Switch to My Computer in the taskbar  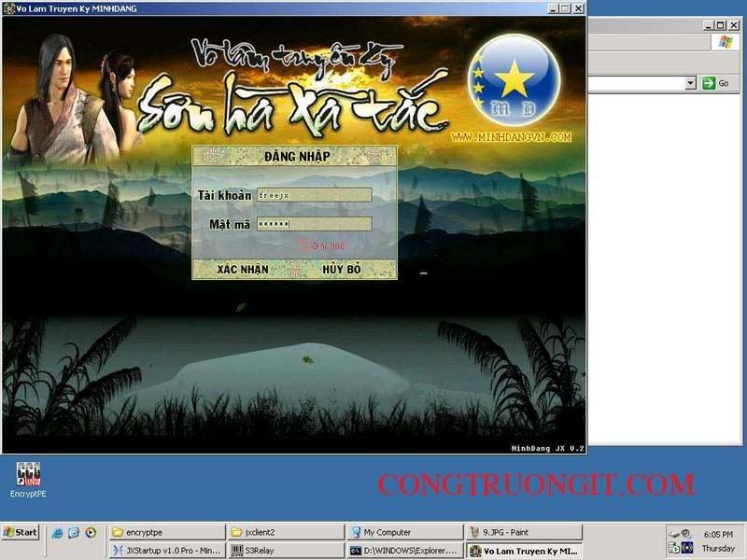404,532
